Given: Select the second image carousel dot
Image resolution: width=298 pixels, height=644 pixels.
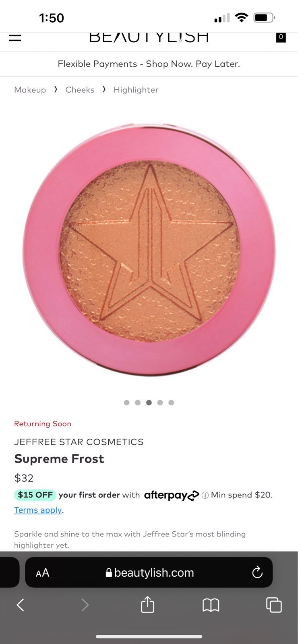Looking at the screenshot, I should coord(138,402).
